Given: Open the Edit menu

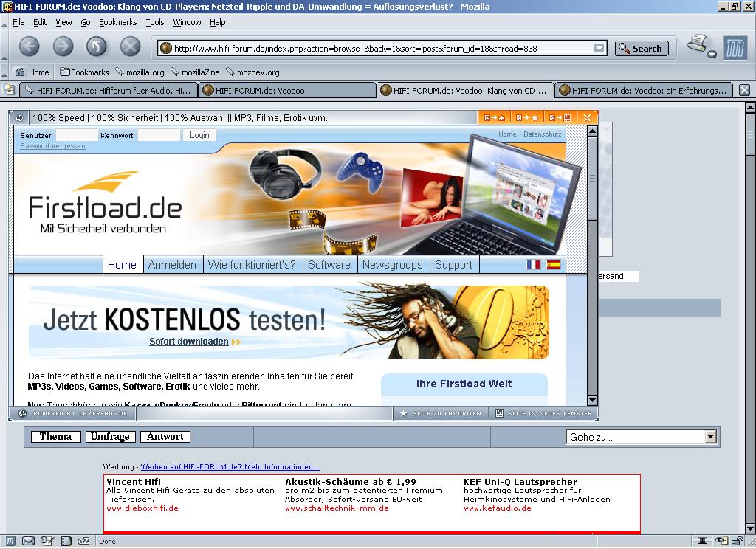Looking at the screenshot, I should click(40, 22).
